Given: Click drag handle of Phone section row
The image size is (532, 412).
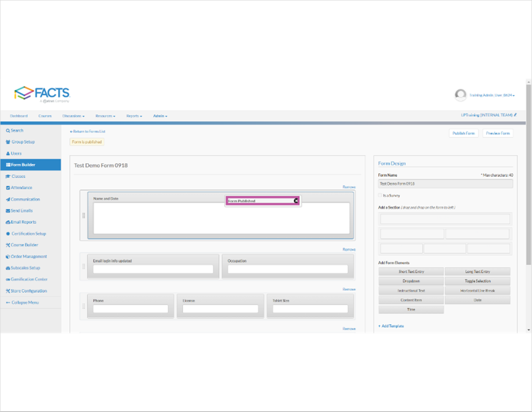Looking at the screenshot, I should 84,306.
